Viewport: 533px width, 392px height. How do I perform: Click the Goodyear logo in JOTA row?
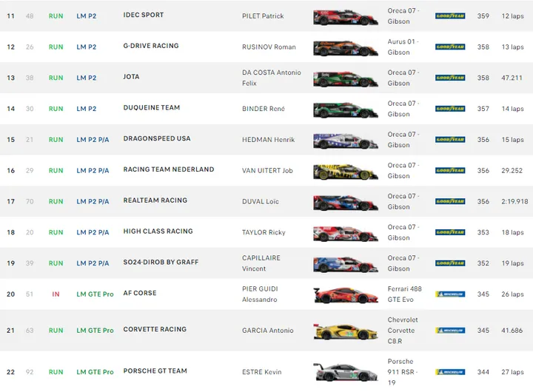(x=450, y=78)
